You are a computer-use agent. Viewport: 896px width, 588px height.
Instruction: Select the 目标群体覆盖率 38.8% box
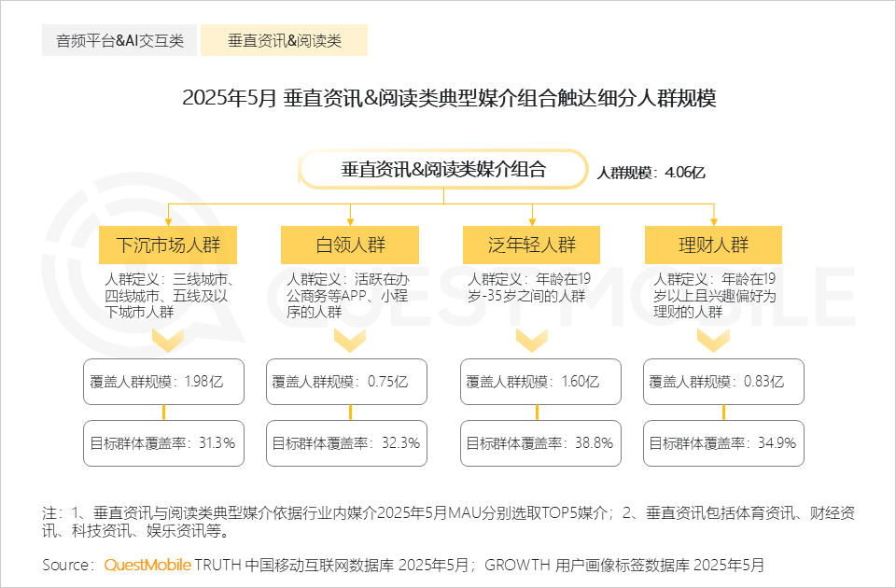tap(541, 443)
